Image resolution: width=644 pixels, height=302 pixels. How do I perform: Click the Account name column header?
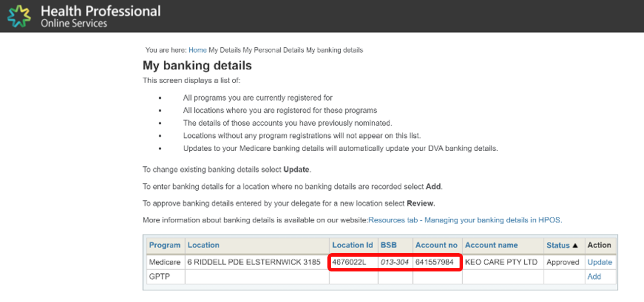click(x=491, y=245)
